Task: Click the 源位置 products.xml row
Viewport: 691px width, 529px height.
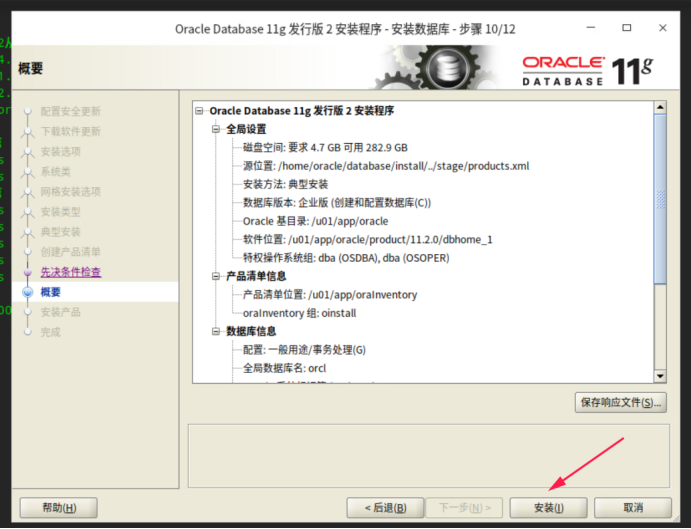Action: pos(386,166)
